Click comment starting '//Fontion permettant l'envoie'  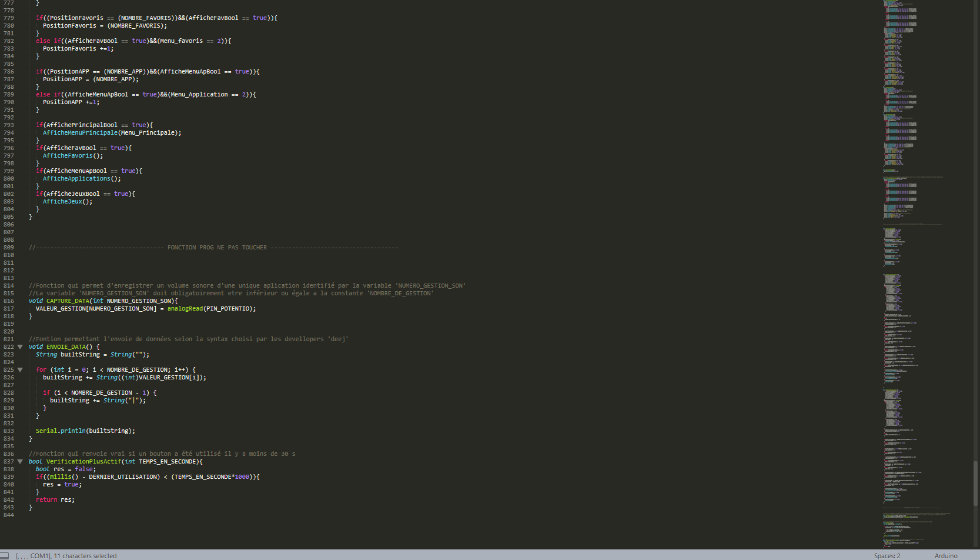189,339
